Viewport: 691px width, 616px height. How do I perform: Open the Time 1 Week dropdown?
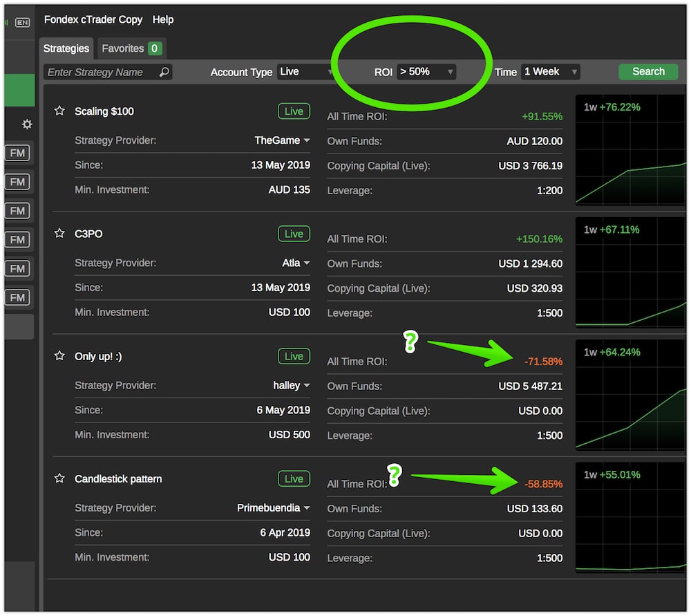[551, 72]
